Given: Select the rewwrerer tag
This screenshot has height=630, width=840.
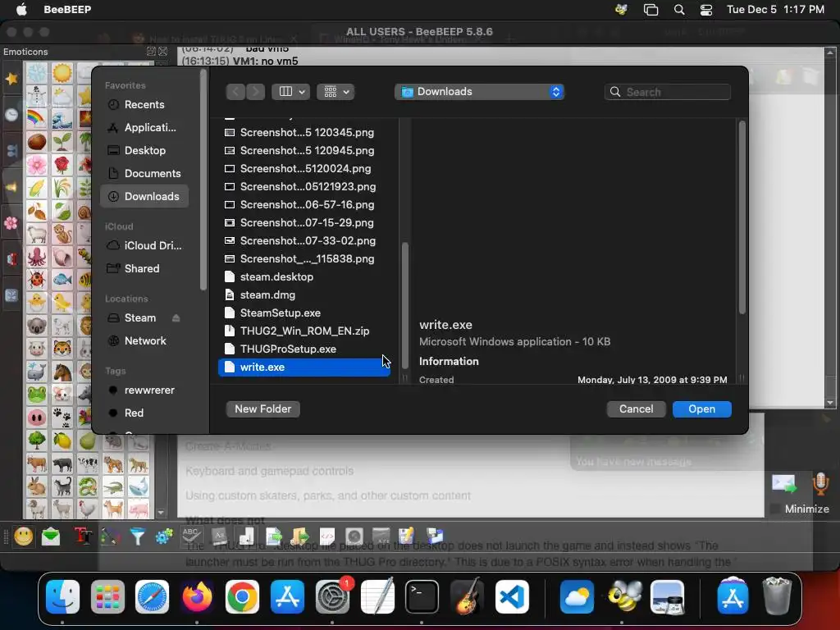Looking at the screenshot, I should pos(144,390).
